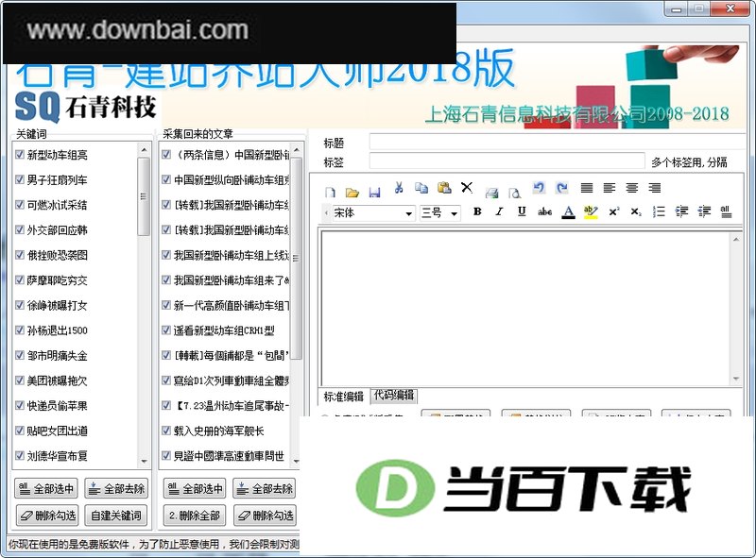Apply subscript formatting

[x=636, y=211]
